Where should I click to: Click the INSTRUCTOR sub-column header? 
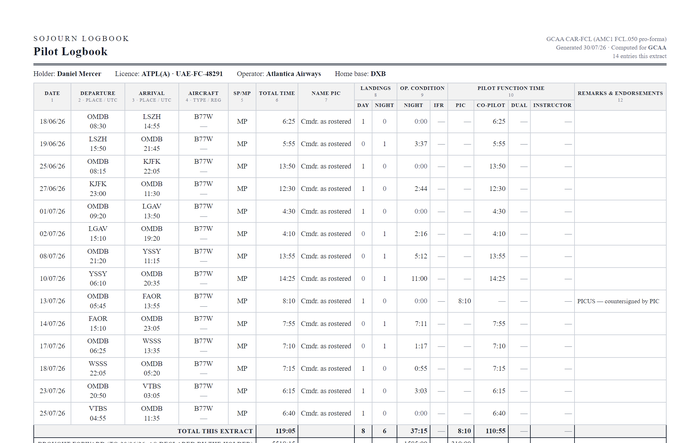552,105
